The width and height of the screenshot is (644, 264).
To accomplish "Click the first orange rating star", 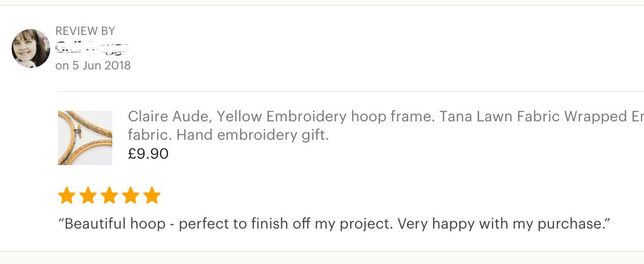I will coord(67,196).
